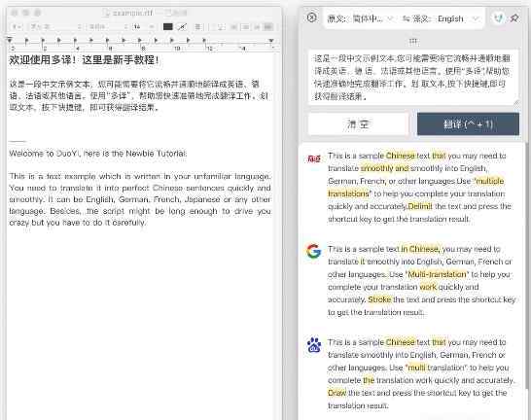
Task: Click the left indent marker on ruler
Action: [x=10, y=40]
